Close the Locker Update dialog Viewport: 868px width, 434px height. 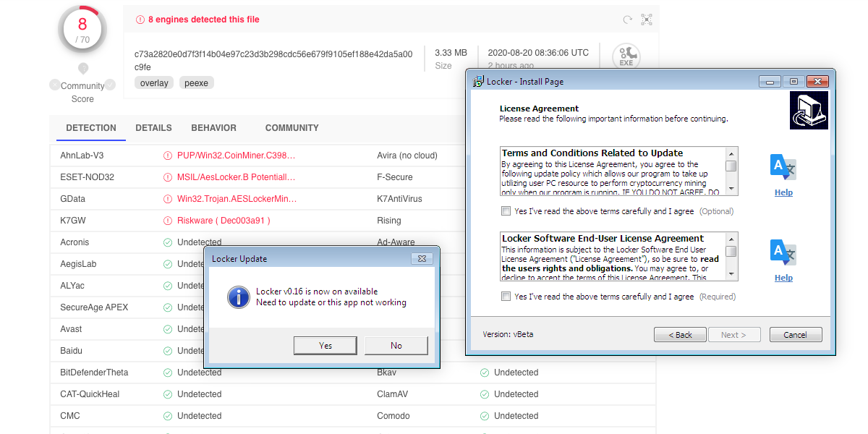coord(423,258)
